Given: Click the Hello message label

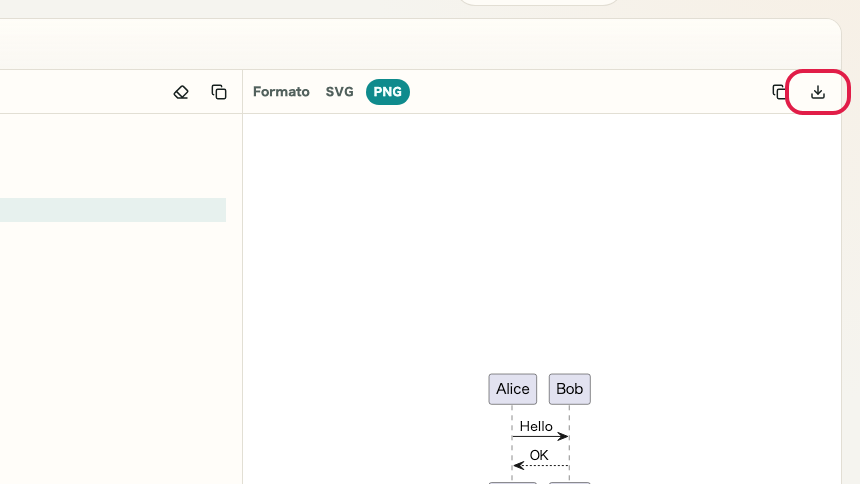Looking at the screenshot, I should [x=536, y=426].
